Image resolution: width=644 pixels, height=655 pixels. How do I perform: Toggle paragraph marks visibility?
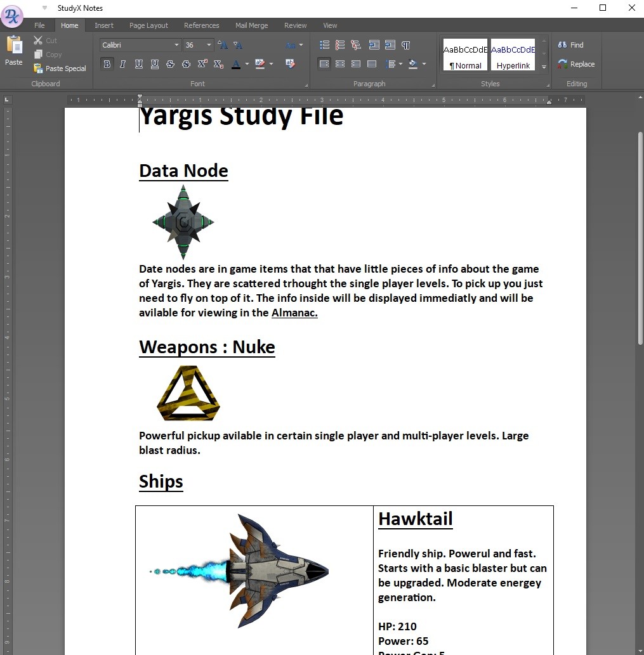pyautogui.click(x=405, y=45)
